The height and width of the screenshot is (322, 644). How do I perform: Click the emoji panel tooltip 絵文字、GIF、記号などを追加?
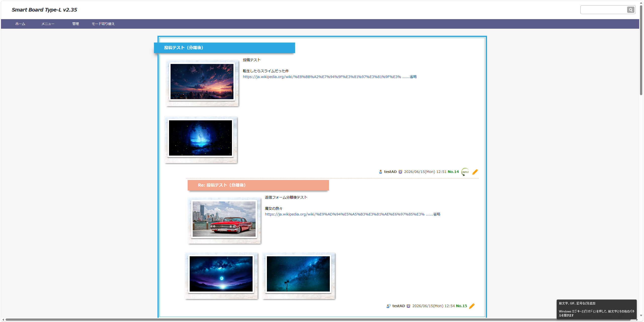tap(577, 303)
